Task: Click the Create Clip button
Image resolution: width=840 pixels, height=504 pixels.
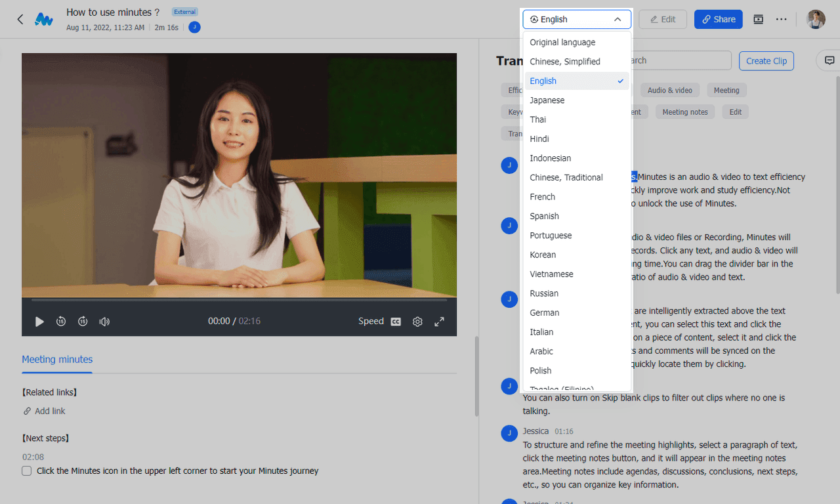Action: click(766, 61)
